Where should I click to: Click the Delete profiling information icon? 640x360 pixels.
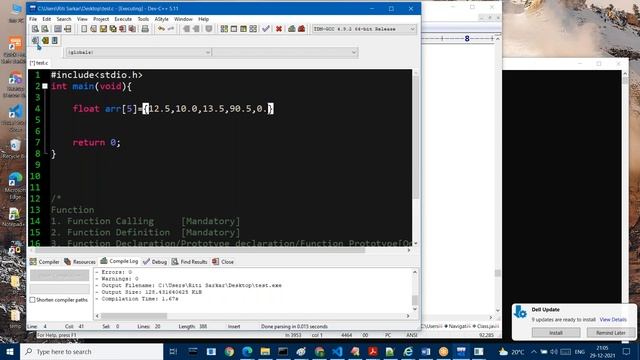point(301,29)
